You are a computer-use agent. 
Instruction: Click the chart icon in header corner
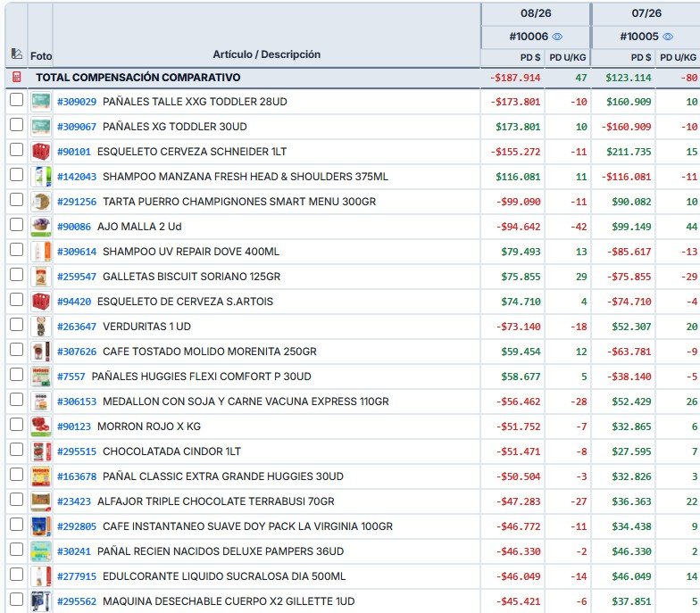16,54
